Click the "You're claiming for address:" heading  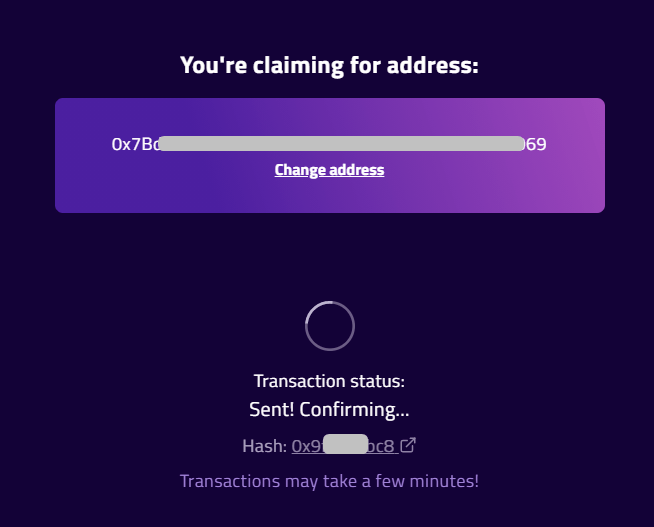point(329,66)
